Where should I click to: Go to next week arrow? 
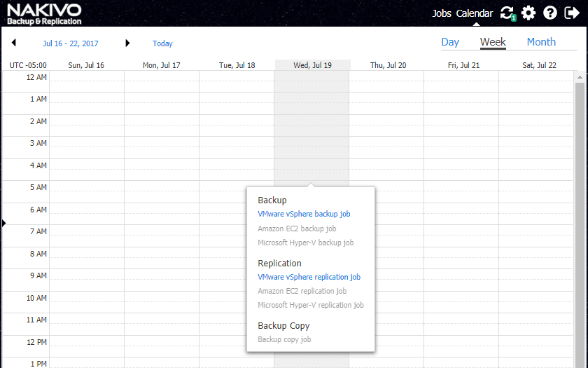(127, 43)
